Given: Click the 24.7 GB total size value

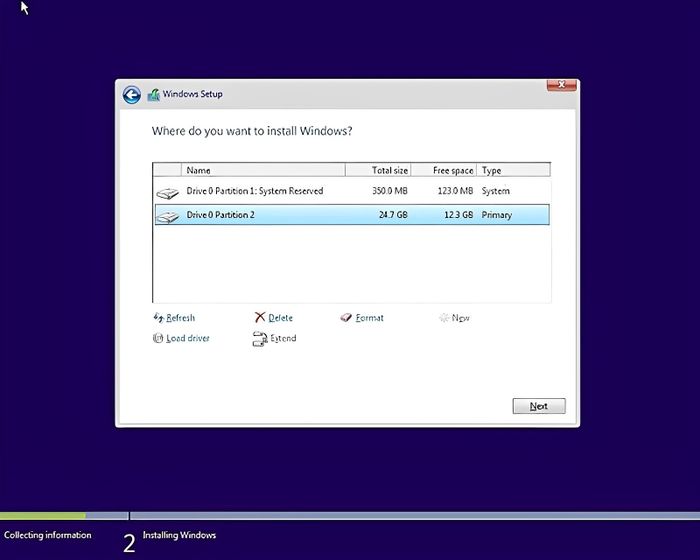Looking at the screenshot, I should pos(393,215).
